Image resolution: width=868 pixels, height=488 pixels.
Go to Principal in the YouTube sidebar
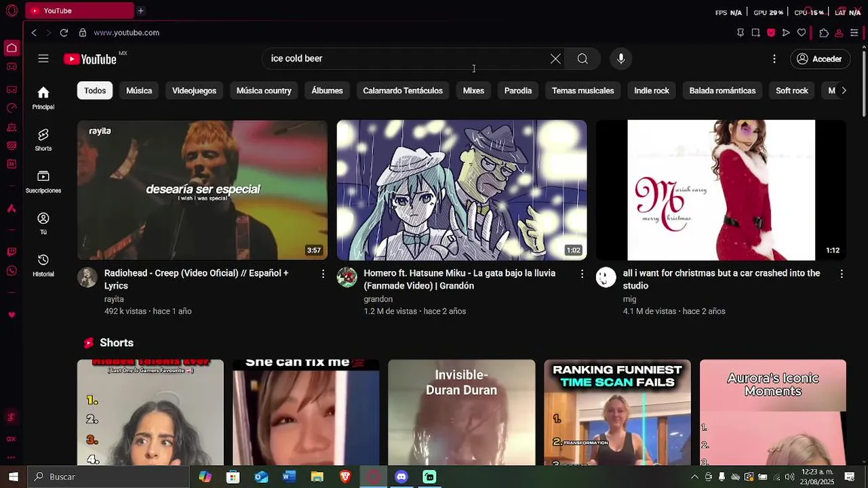pos(43,98)
